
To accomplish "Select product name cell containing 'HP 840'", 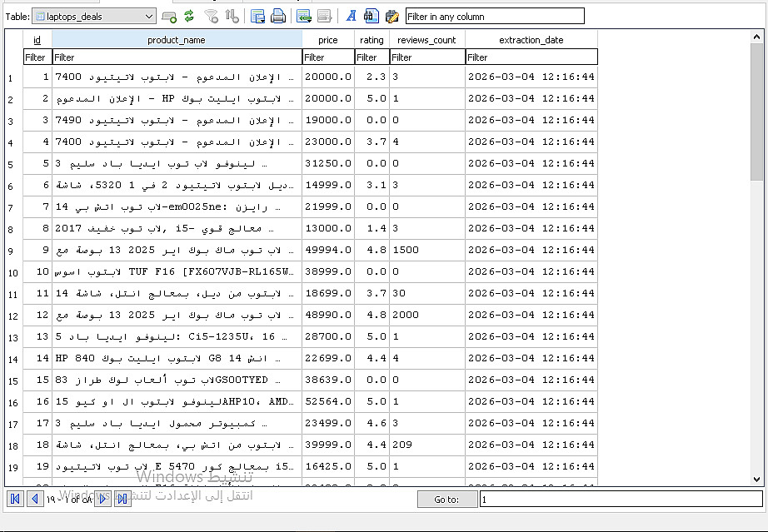I will tap(177, 358).
